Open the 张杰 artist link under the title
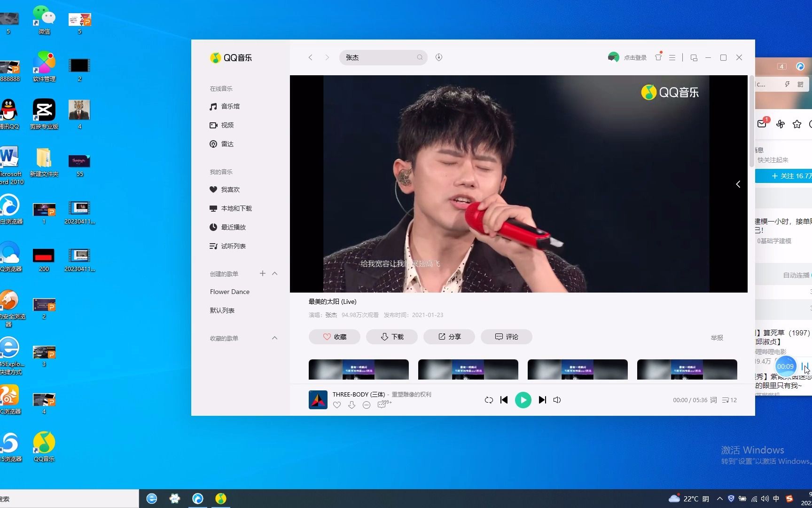 331,315
